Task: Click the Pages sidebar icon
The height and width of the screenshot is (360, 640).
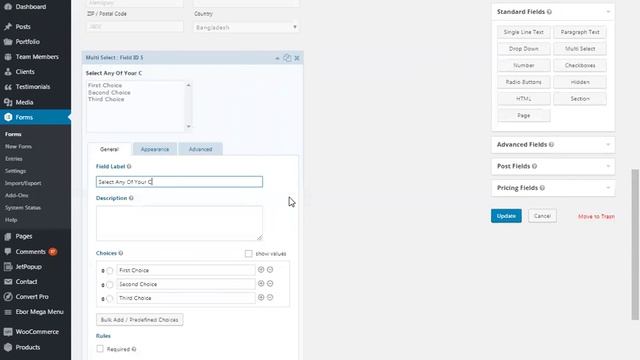Action: coord(8,236)
